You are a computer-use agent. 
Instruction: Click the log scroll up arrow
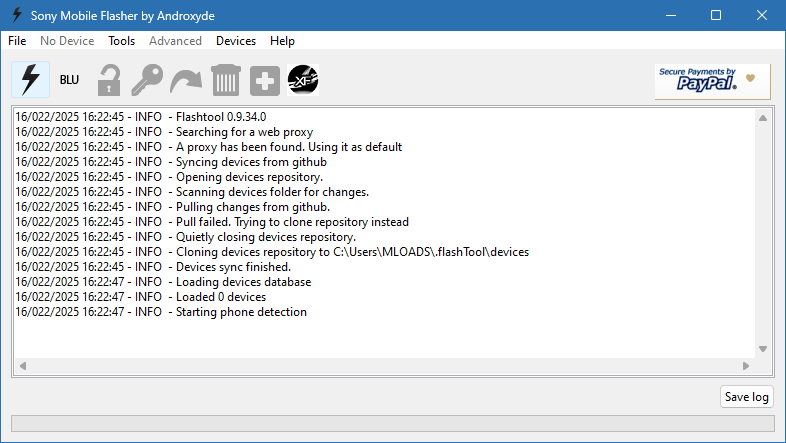[x=763, y=118]
